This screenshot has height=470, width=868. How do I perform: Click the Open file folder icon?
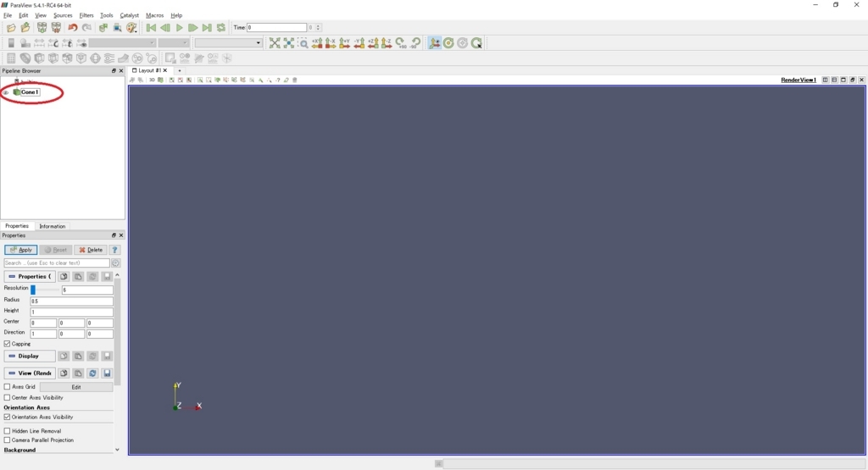(11, 28)
